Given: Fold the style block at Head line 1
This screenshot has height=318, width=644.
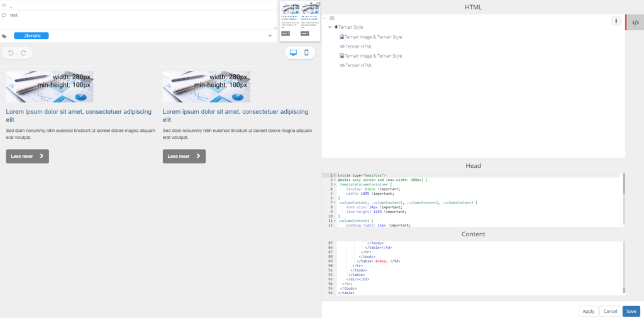Looking at the screenshot, I should point(335,175).
